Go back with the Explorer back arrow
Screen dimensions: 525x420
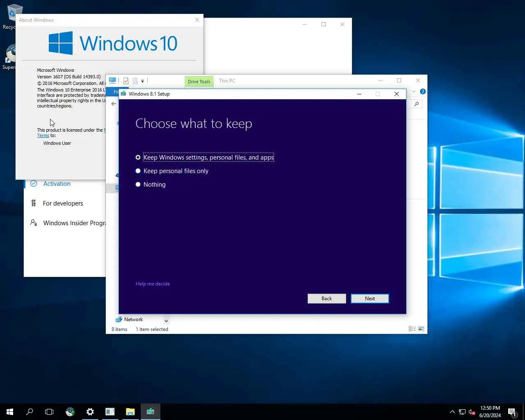click(114, 104)
